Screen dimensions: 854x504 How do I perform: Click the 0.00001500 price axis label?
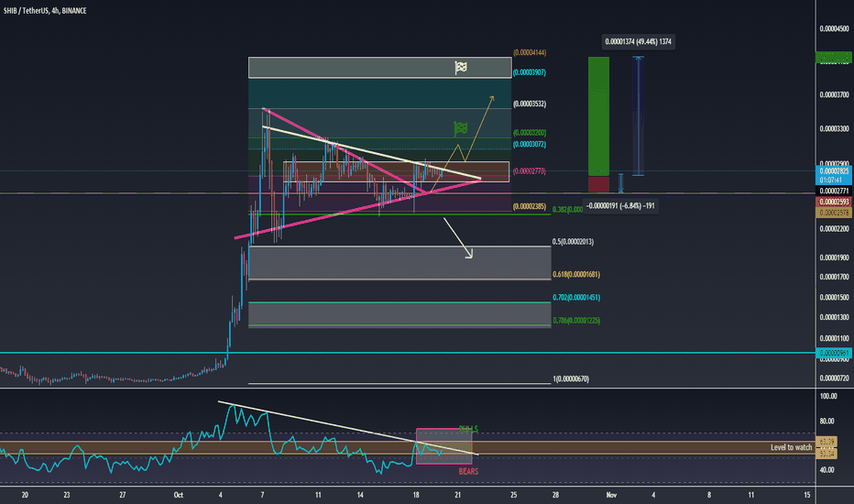coord(835,297)
